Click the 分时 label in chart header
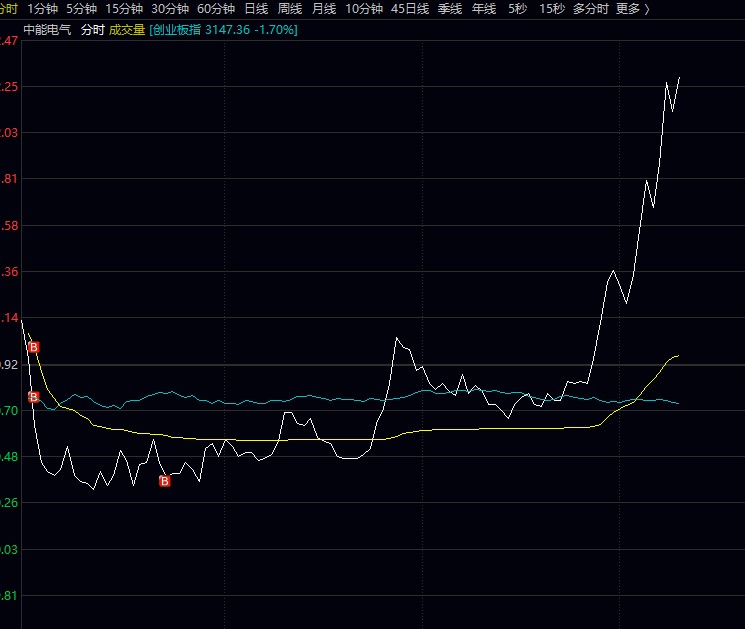Viewport: 745px width, 629px height. 93,30
